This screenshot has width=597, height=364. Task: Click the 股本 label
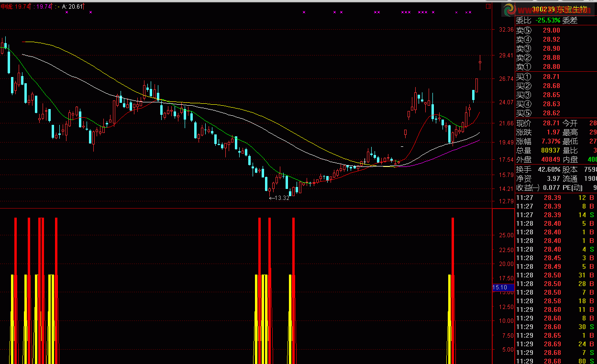[570, 169]
